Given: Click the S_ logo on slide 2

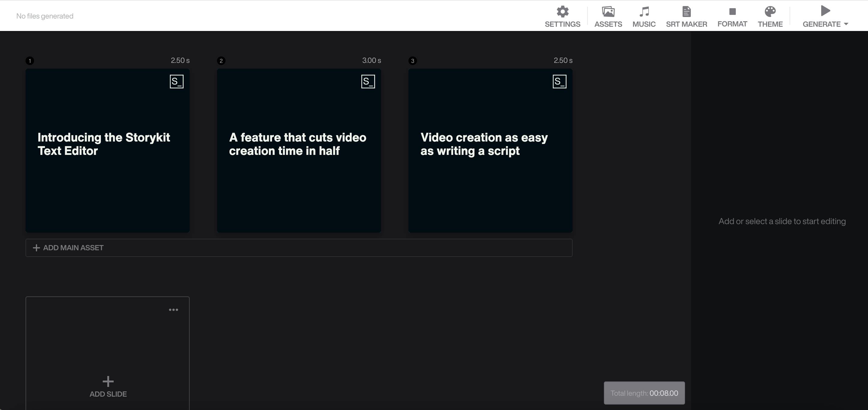Looking at the screenshot, I should tap(368, 81).
